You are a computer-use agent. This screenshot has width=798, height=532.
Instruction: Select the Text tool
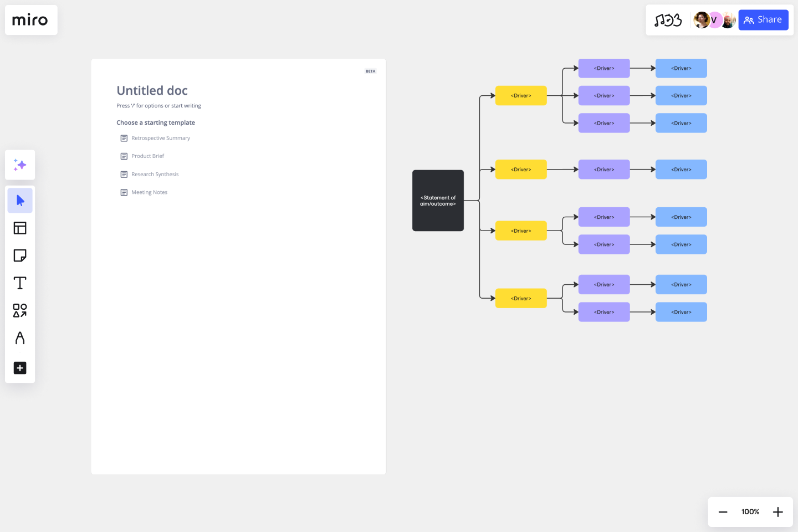coord(20,283)
